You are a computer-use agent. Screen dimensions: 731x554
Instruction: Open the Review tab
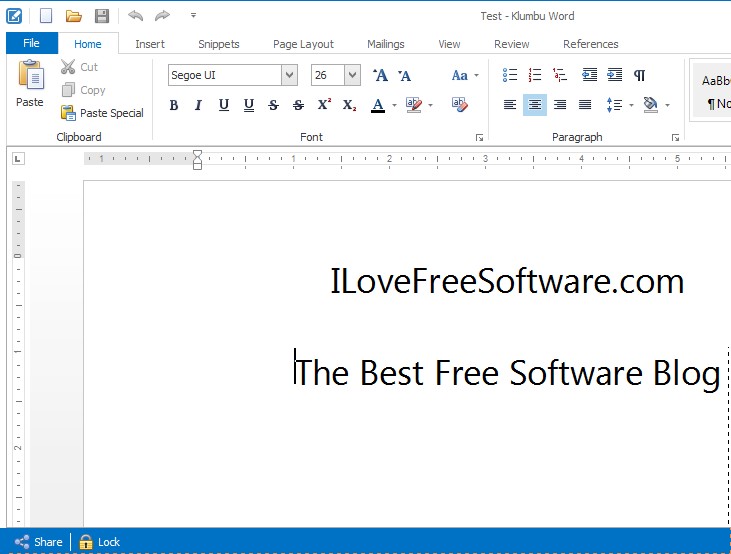coord(511,44)
